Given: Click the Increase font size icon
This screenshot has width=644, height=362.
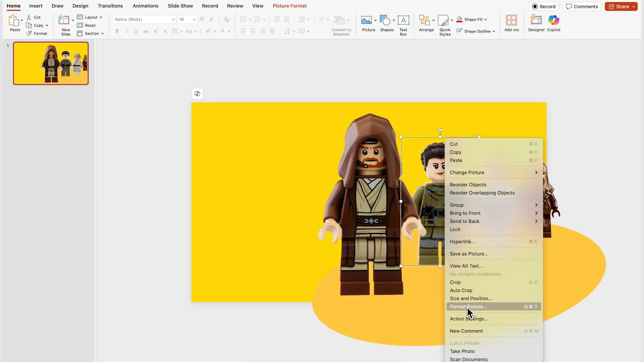Looking at the screenshot, I should tap(202, 19).
